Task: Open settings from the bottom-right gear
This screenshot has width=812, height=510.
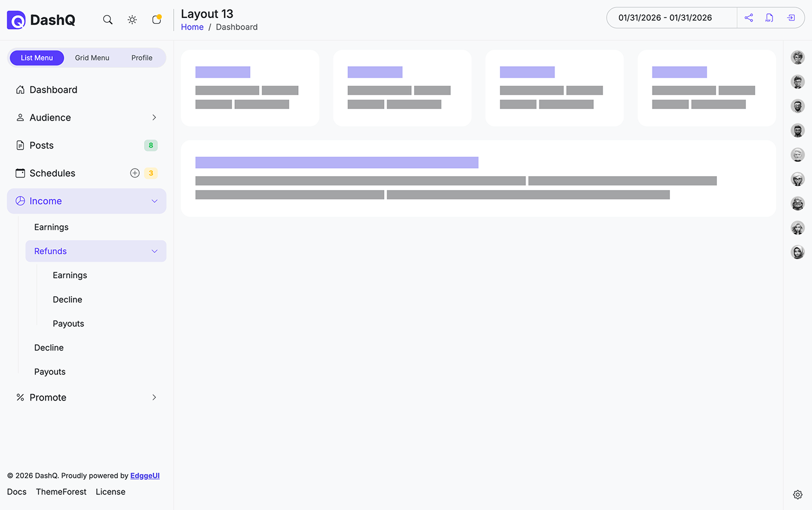Action: pos(797,494)
